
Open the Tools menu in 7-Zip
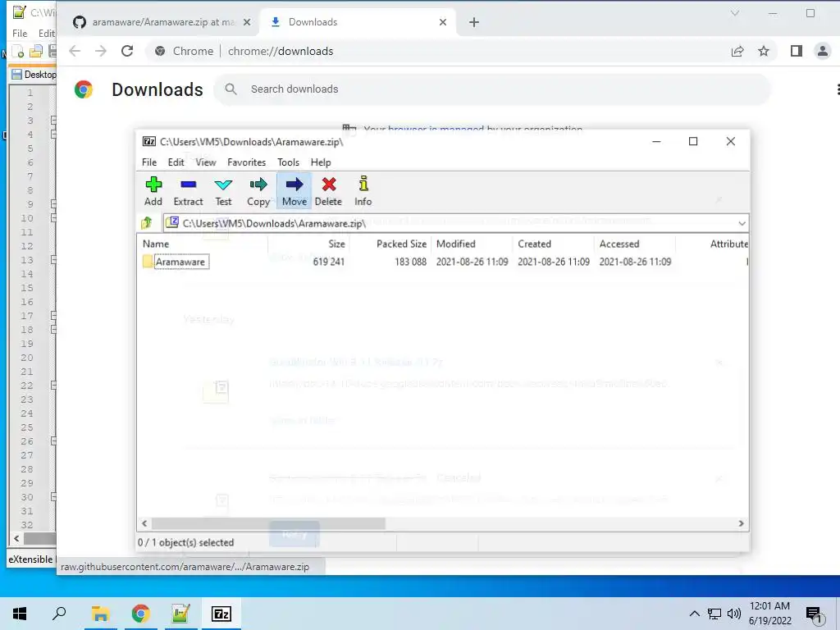pos(288,162)
